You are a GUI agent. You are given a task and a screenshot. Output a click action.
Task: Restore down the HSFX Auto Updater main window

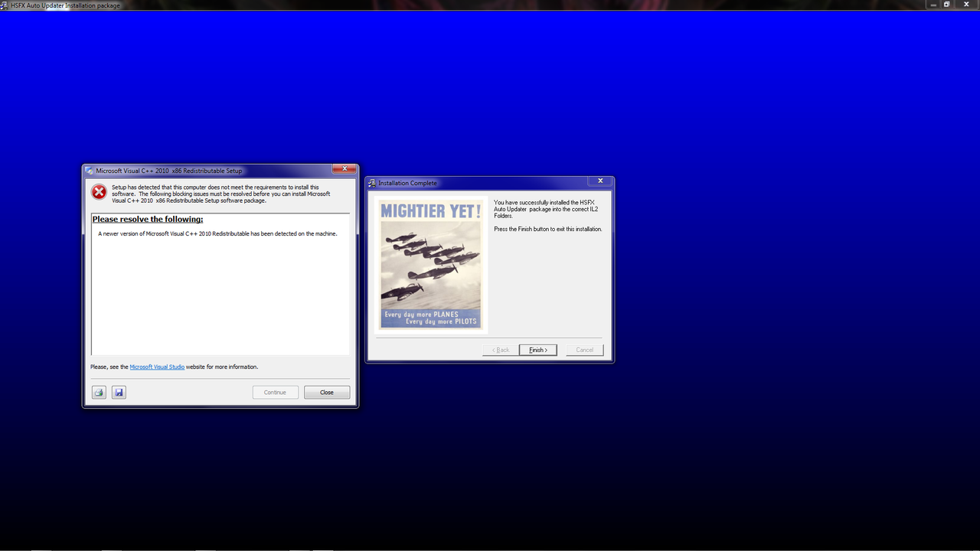pyautogui.click(x=947, y=5)
